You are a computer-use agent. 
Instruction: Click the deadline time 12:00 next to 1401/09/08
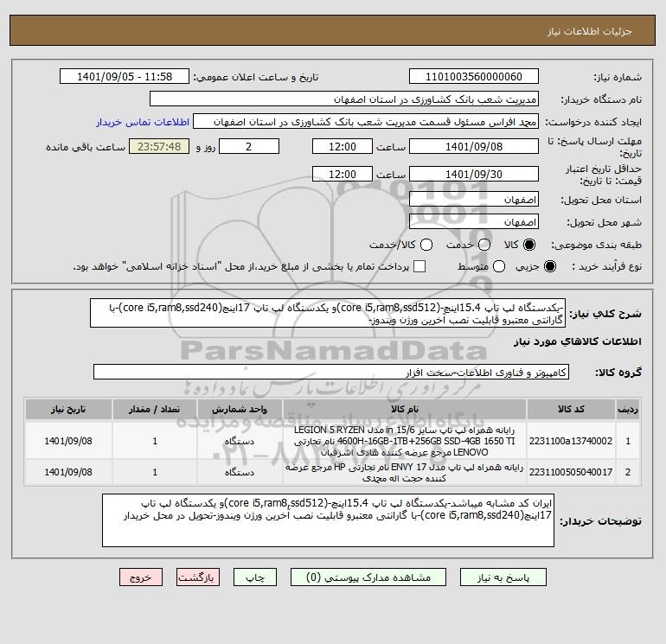coord(343,147)
